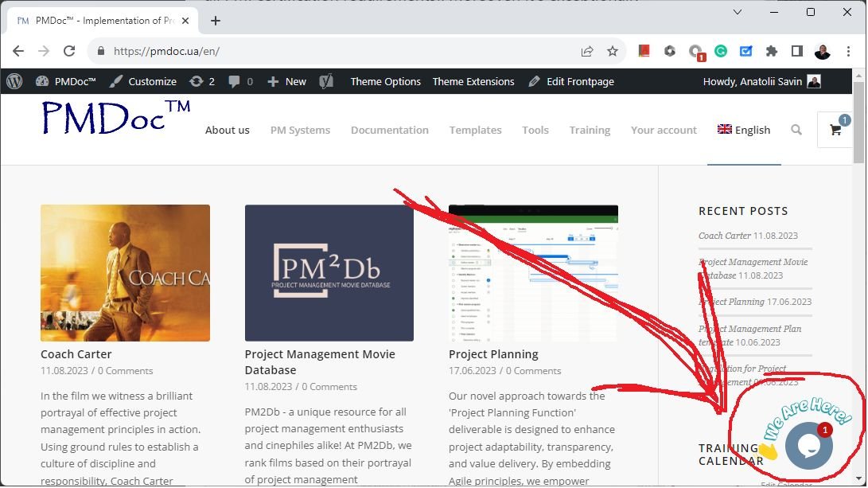Open the blue checkmark task extension icon
Viewport: 868px width, 488px height.
coord(745,51)
